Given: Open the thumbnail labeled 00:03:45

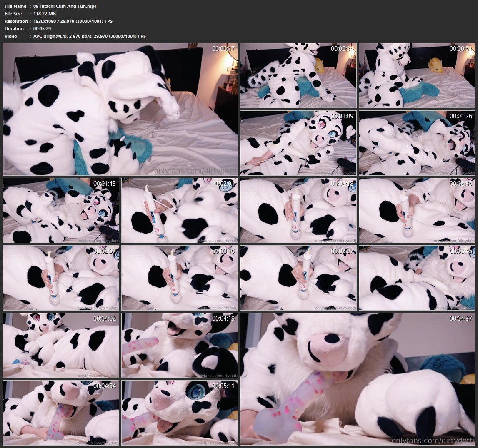Looking at the screenshot, I should tap(417, 278).
